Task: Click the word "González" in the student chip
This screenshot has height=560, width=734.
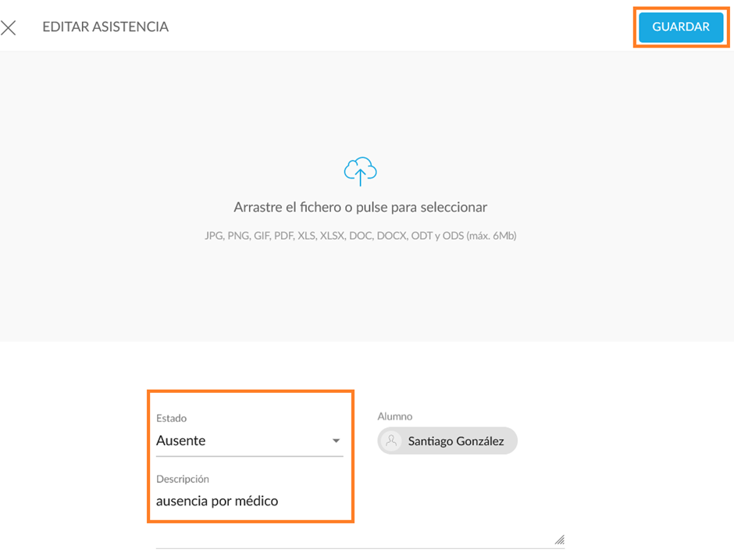Action: 477,441
